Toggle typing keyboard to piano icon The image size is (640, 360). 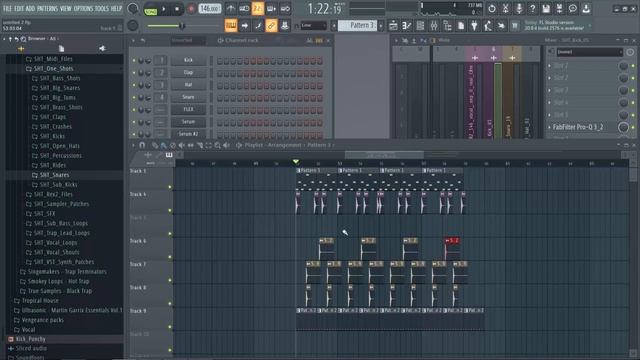tap(231, 26)
